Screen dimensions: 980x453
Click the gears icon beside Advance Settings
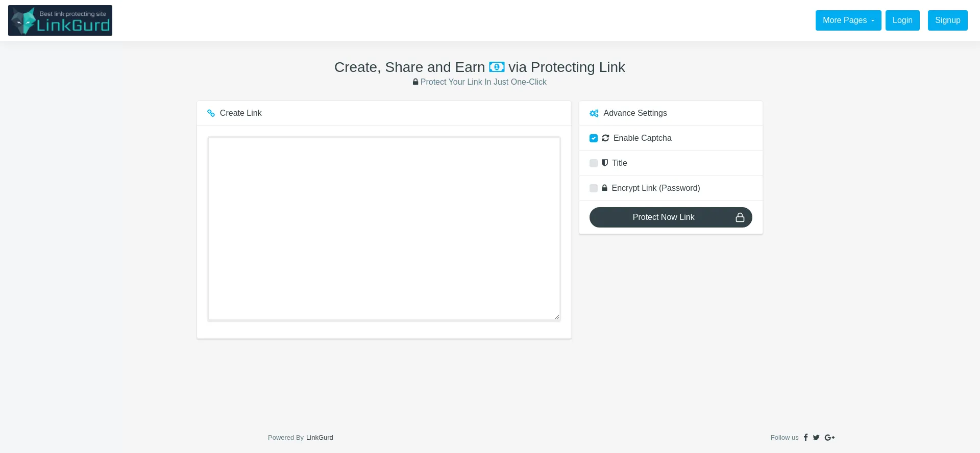594,113
